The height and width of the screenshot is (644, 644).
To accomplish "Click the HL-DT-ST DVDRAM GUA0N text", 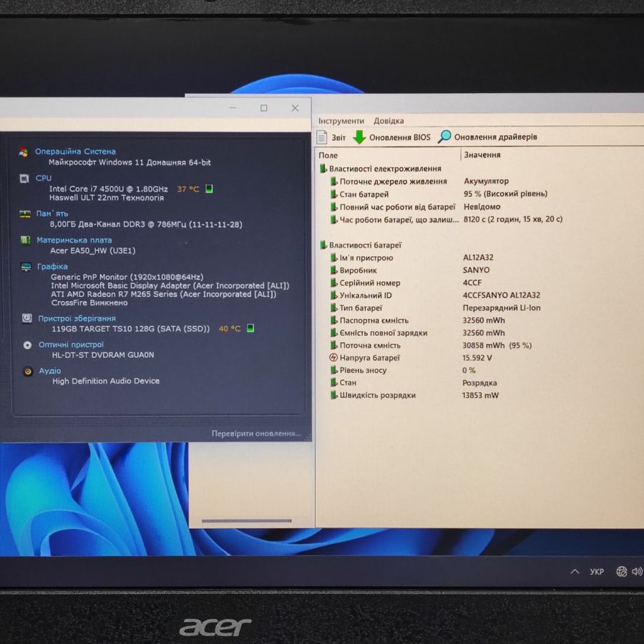I will pyautogui.click(x=103, y=355).
